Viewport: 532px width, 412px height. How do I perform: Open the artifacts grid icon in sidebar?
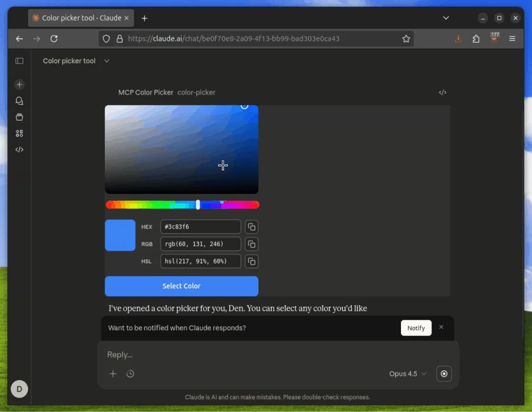[x=19, y=134]
